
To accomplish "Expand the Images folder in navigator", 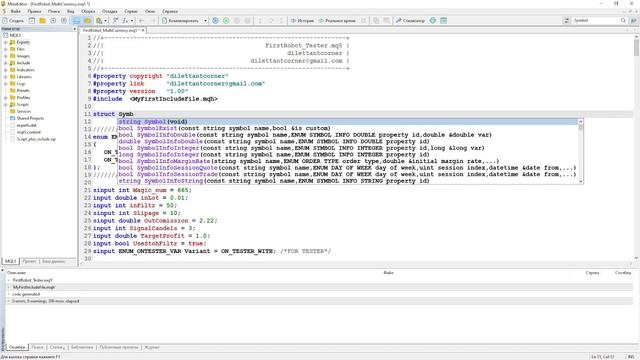I will [x=6, y=56].
